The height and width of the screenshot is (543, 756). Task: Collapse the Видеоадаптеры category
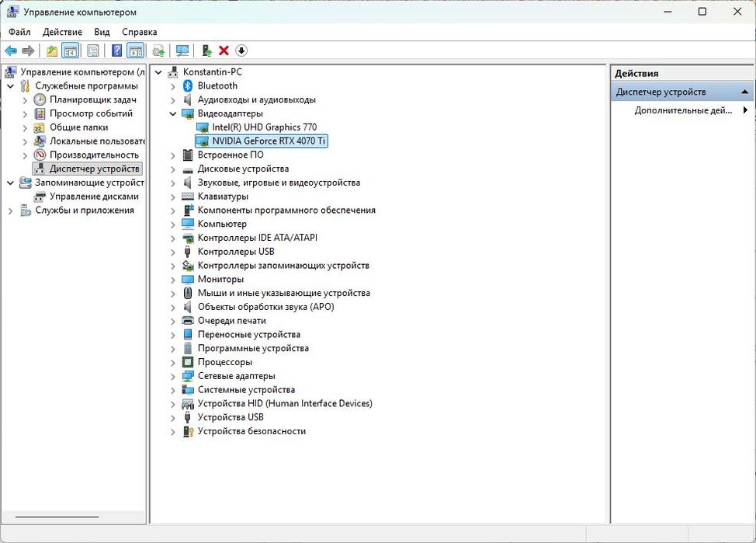pos(172,114)
